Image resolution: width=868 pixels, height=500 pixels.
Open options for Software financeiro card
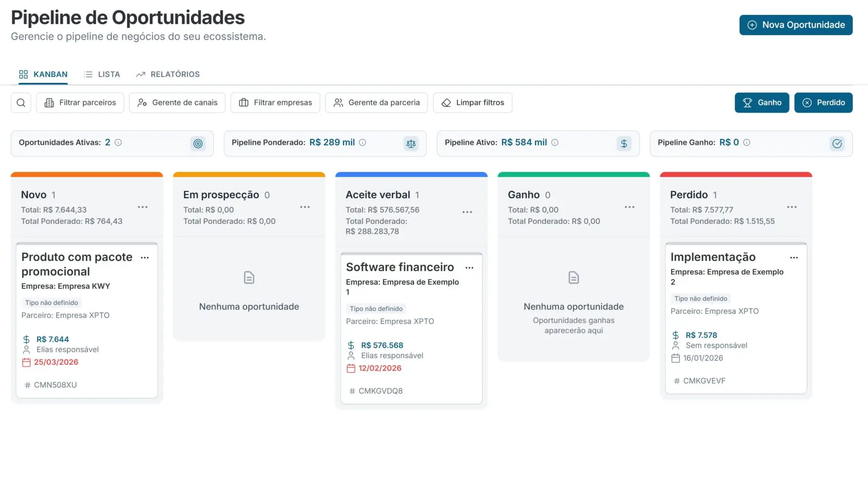click(469, 268)
